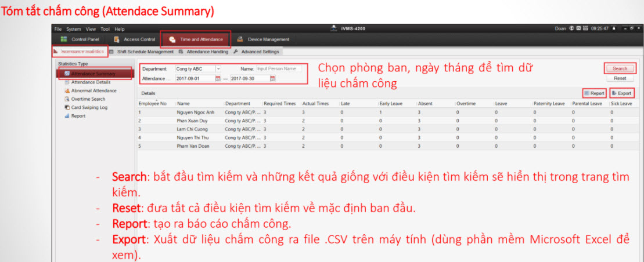Open the Card Swiping Log
This screenshot has height=262, width=644.
tap(88, 107)
